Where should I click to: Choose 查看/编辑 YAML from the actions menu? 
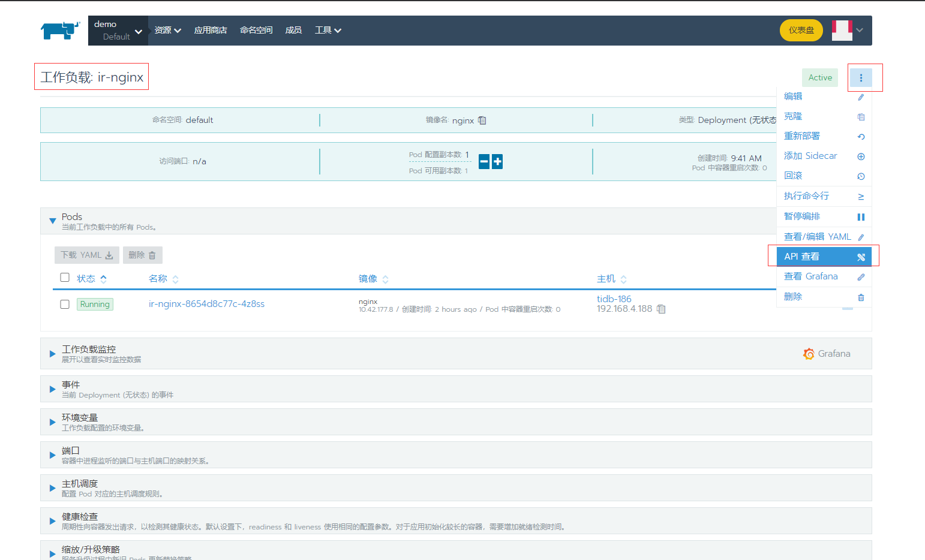click(824, 237)
